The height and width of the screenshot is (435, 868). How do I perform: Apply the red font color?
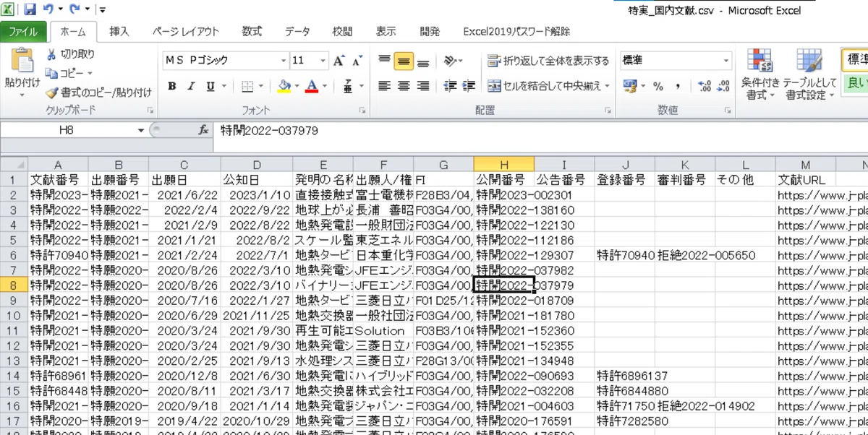[x=312, y=86]
